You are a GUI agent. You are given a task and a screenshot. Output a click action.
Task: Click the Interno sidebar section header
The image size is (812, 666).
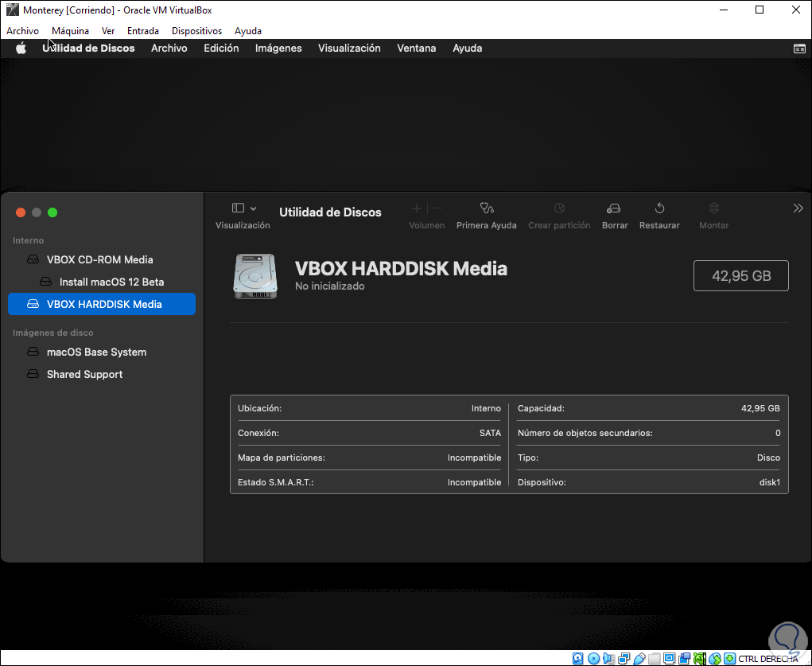29,240
